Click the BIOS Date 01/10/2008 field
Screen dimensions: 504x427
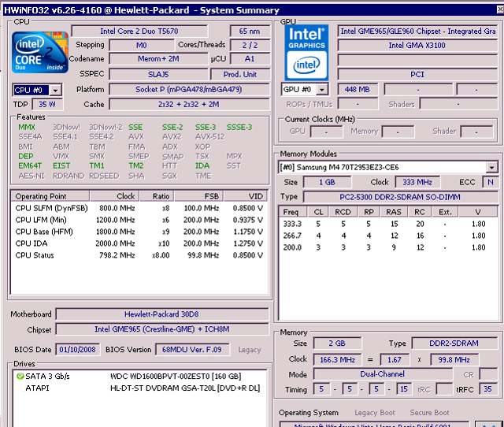(x=77, y=350)
